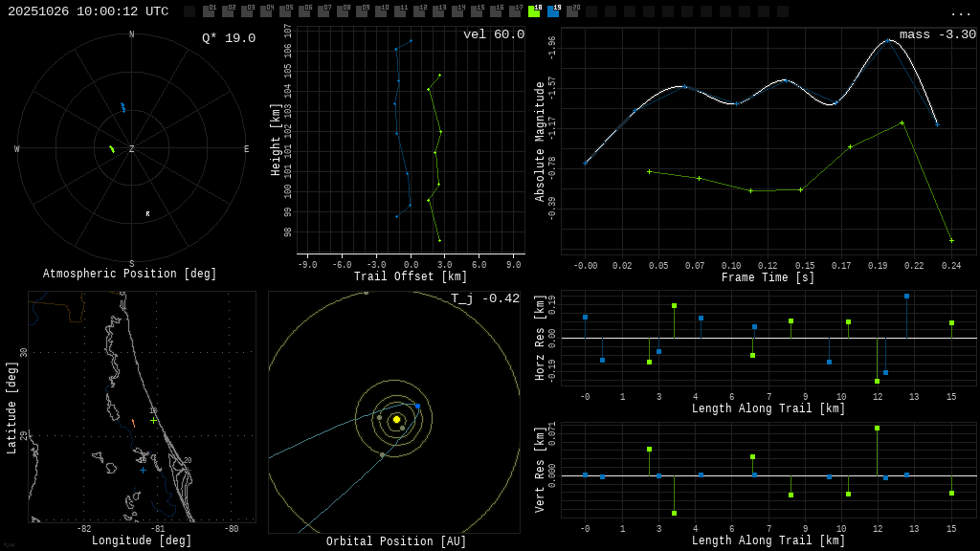Click the vel 60.0 label
The image size is (980, 551).
pyautogui.click(x=493, y=34)
